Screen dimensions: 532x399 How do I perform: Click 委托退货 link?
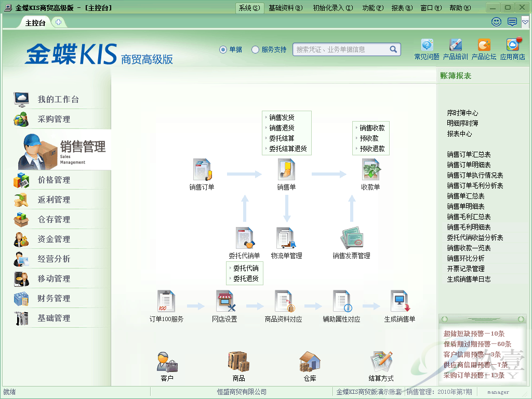pyautogui.click(x=246, y=278)
